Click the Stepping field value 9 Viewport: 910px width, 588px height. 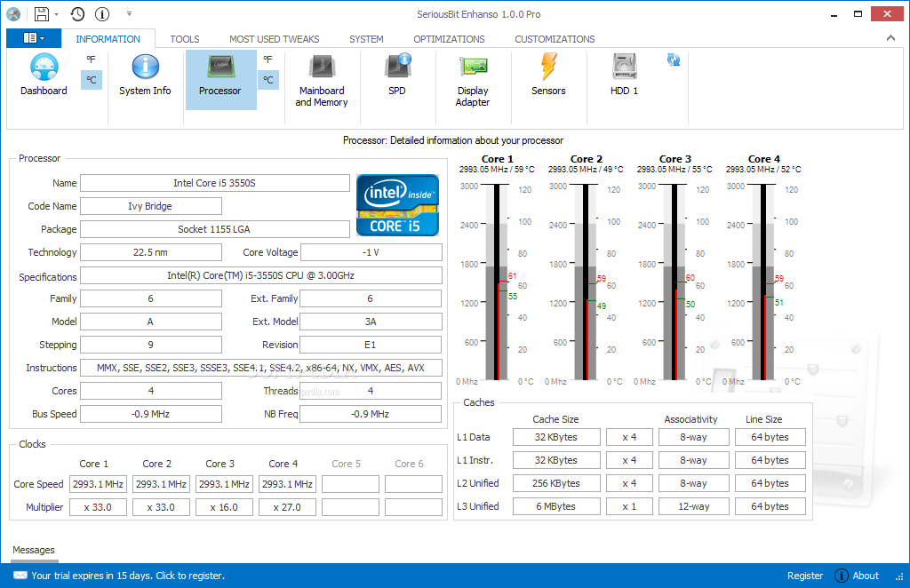coord(151,345)
